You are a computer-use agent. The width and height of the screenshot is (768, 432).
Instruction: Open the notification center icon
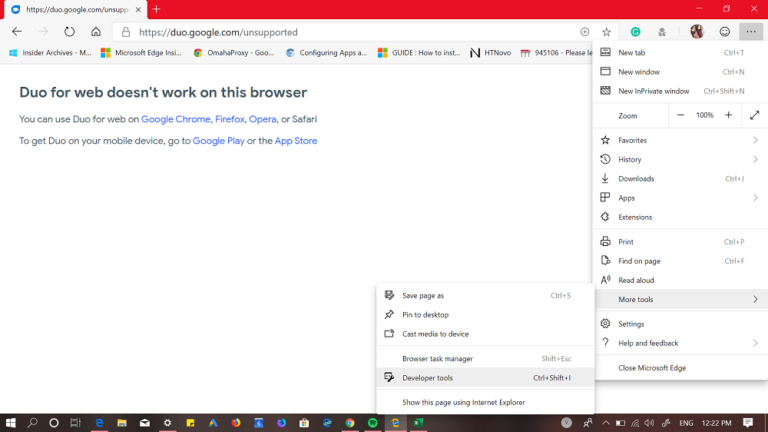click(747, 423)
